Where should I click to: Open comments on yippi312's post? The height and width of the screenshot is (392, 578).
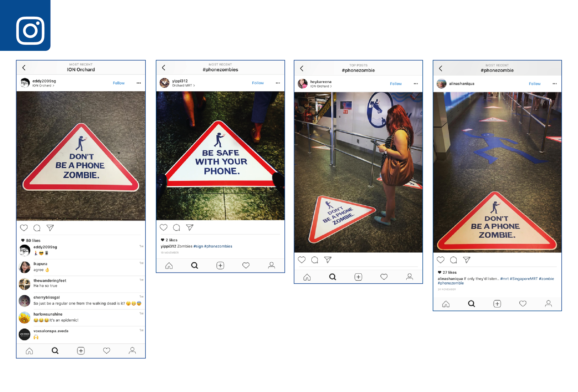pyautogui.click(x=176, y=228)
